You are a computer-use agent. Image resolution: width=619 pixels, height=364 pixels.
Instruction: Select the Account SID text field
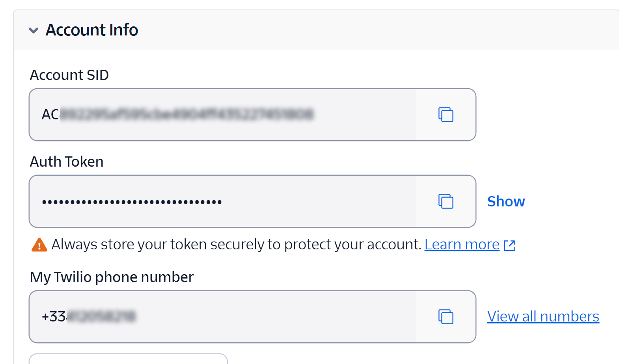pyautogui.click(x=223, y=115)
